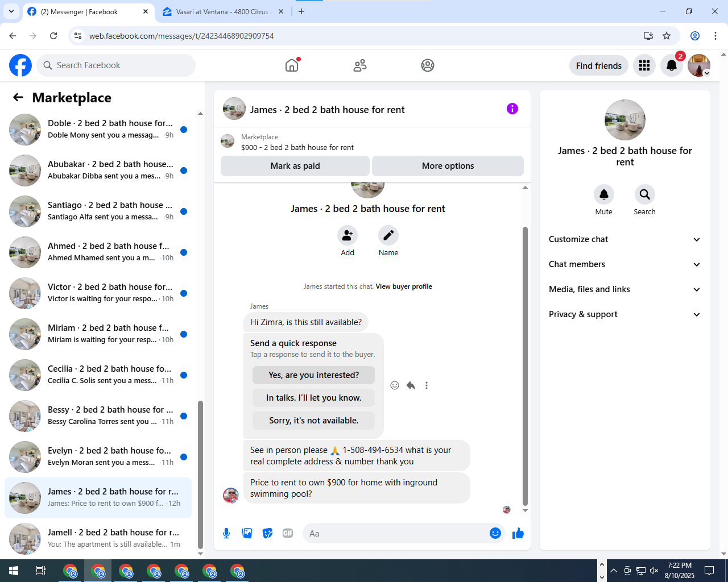Open the Evelyn conversation

tap(98, 457)
